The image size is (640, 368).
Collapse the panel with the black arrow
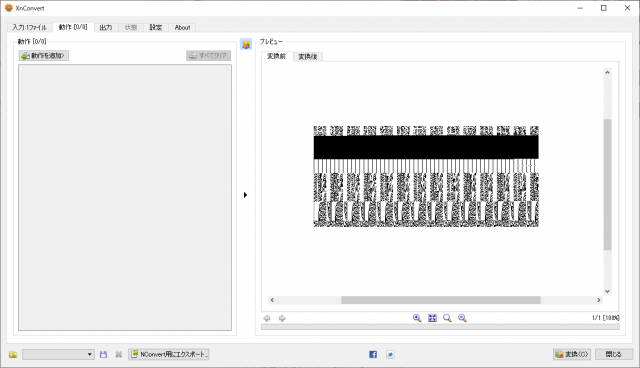pos(245,195)
